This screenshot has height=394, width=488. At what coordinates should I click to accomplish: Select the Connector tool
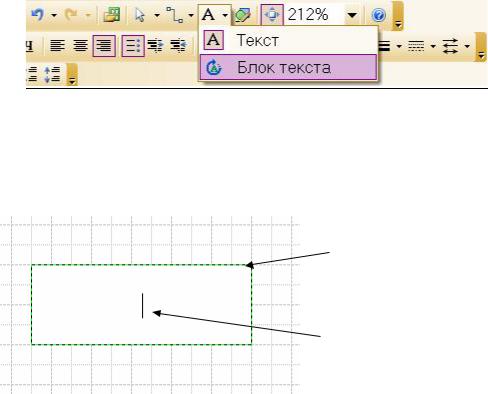click(x=175, y=15)
